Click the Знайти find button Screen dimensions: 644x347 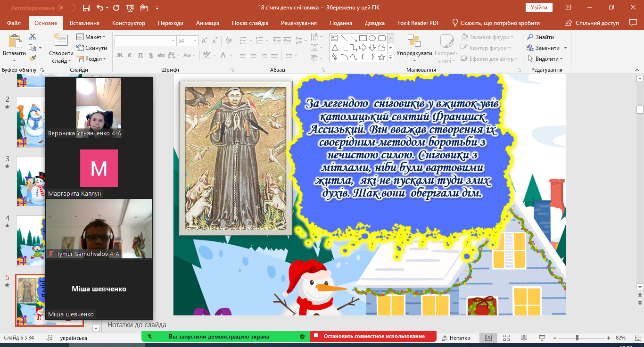541,37
